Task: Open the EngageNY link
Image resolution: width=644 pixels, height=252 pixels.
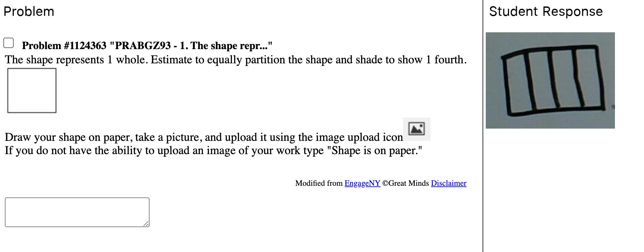Action: pos(362,183)
